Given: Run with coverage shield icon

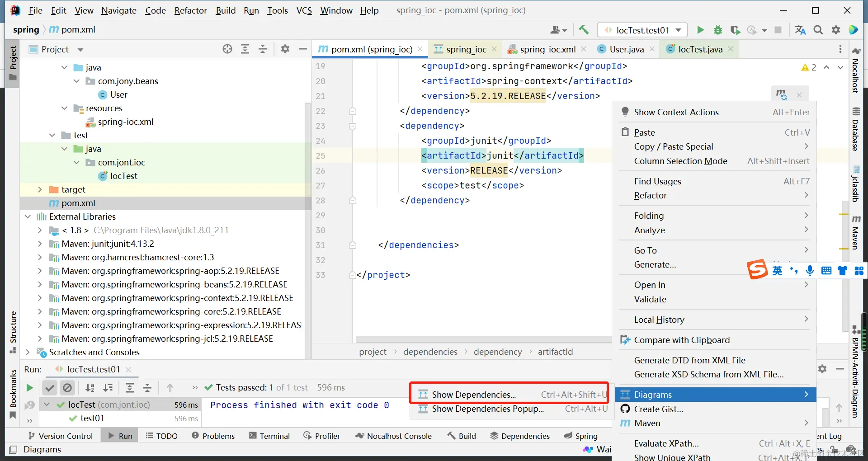Looking at the screenshot, I should coord(735,30).
